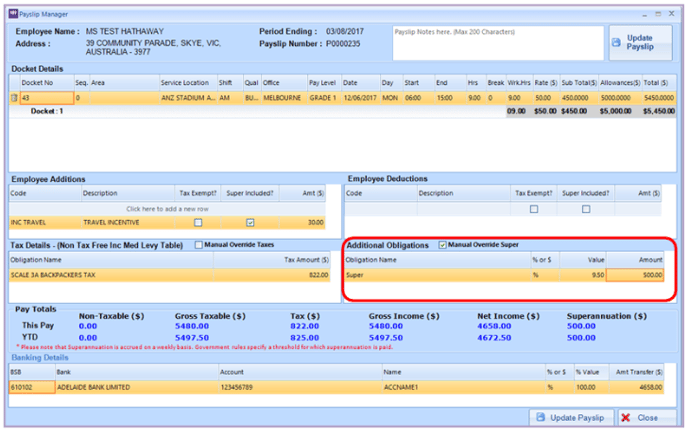Maximize the Payslip Manager window
Image resolution: width=688 pixels, height=434 pixels.
click(x=658, y=14)
